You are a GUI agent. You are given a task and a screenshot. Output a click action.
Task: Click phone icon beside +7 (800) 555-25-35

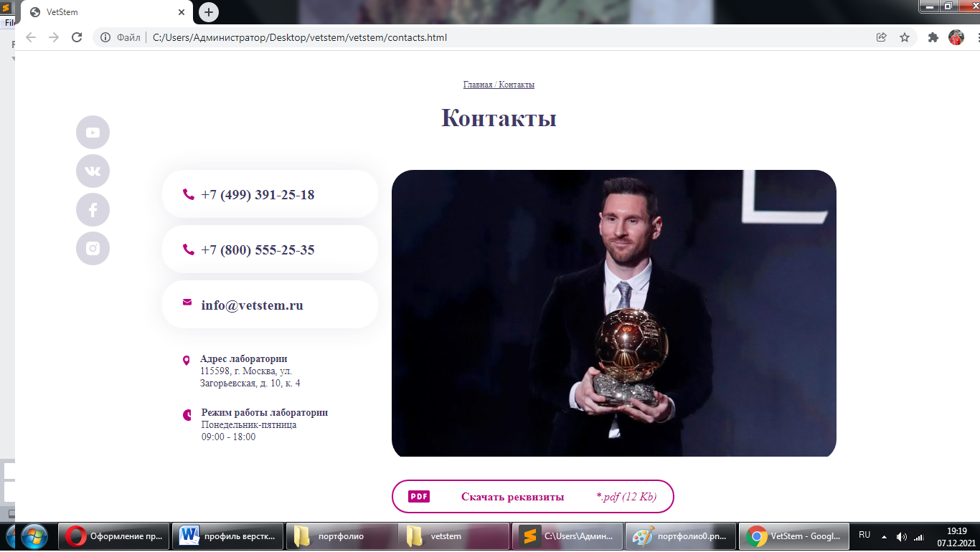tap(189, 249)
